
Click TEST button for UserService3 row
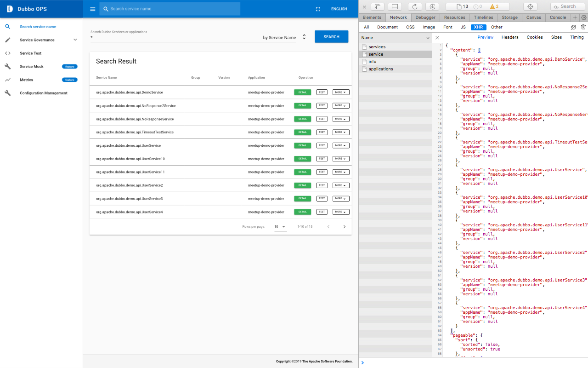[322, 199]
